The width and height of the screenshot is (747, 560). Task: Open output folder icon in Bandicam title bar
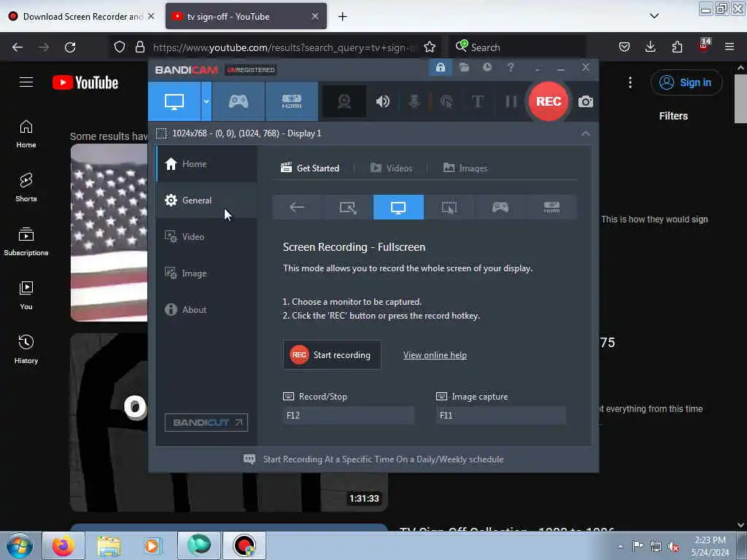465,68
